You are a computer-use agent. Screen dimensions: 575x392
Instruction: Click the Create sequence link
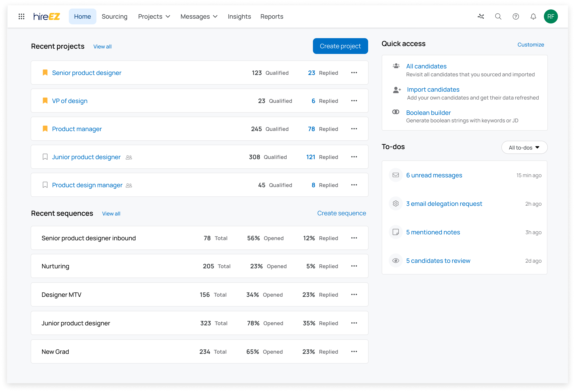pos(341,213)
